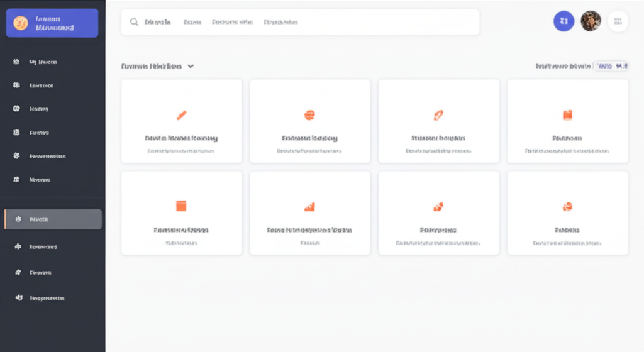Click the orange square icon in first bottom-row card
This screenshot has width=644, height=352.
182,206
